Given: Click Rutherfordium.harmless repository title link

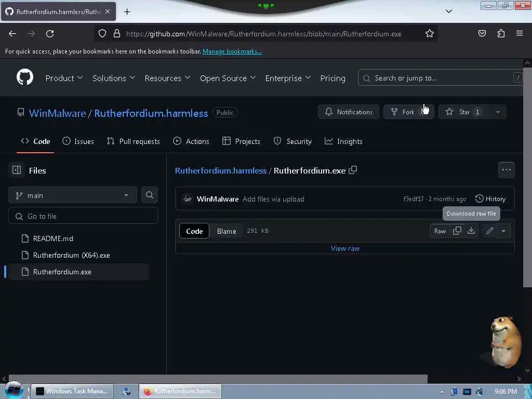Looking at the screenshot, I should pyautogui.click(x=151, y=113).
